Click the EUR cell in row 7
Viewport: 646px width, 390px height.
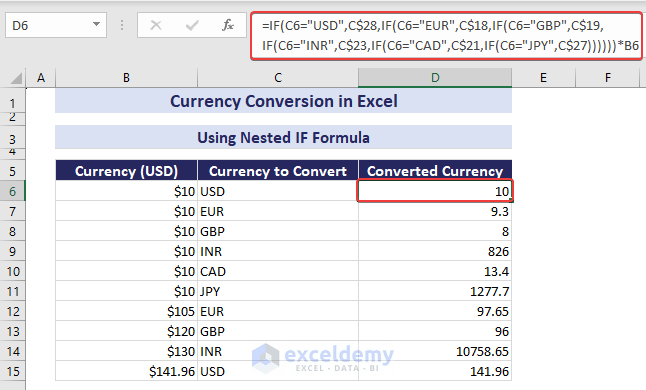click(x=278, y=211)
